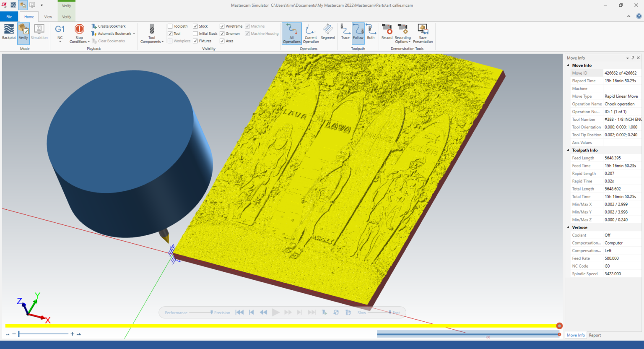The image size is (644, 349).
Task: Uncheck Wireframe visibility checkbox
Action: click(222, 26)
